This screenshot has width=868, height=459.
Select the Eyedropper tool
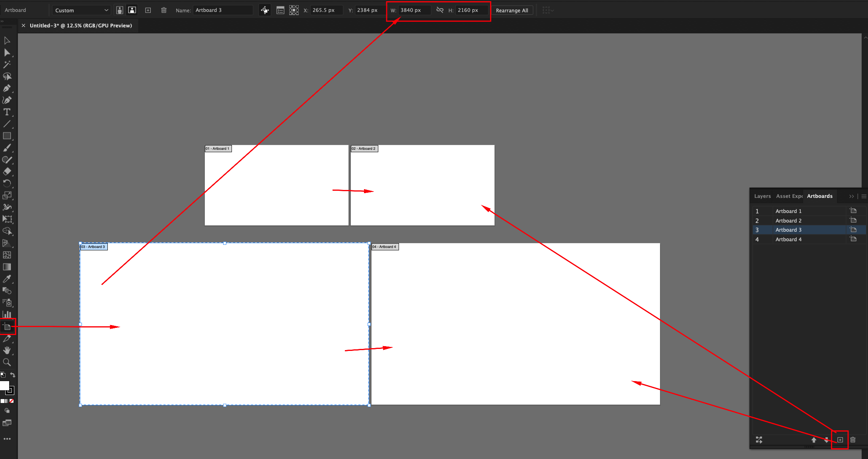point(7,279)
